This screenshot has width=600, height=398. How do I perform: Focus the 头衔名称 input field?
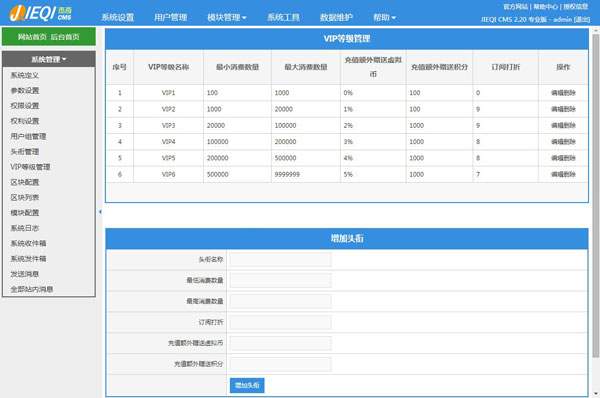coord(280,259)
